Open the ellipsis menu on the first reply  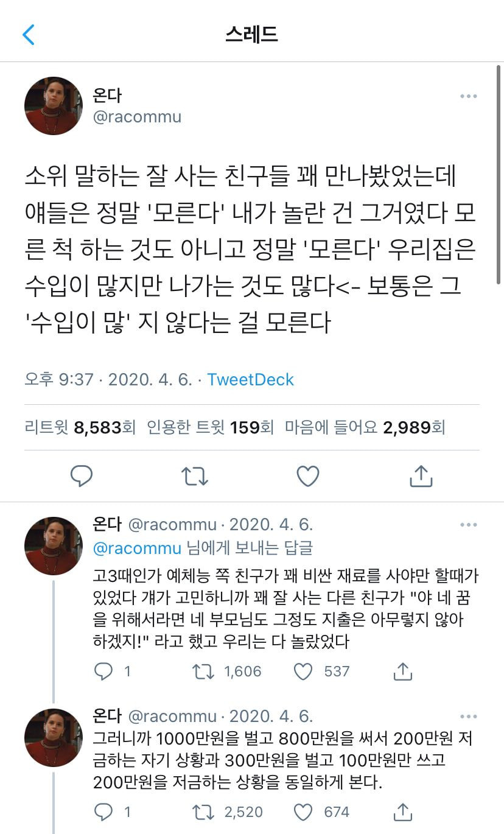(x=468, y=524)
